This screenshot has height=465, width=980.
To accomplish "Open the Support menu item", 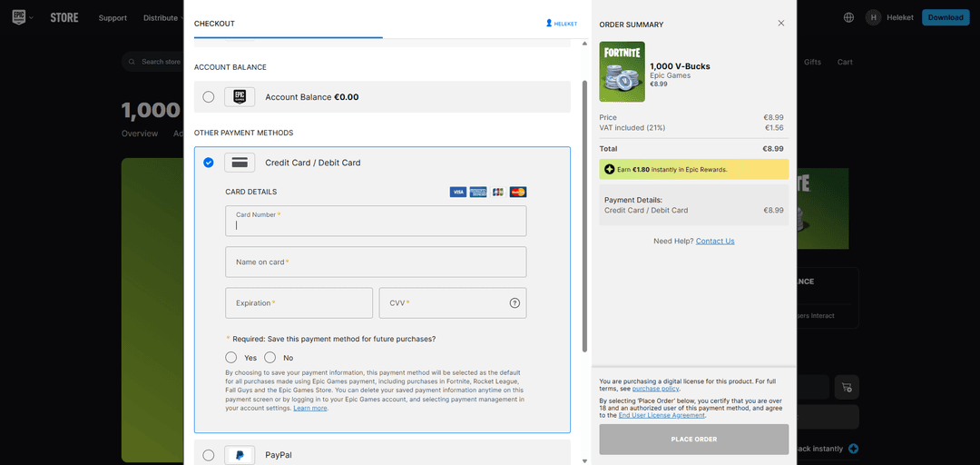I will pos(113,18).
